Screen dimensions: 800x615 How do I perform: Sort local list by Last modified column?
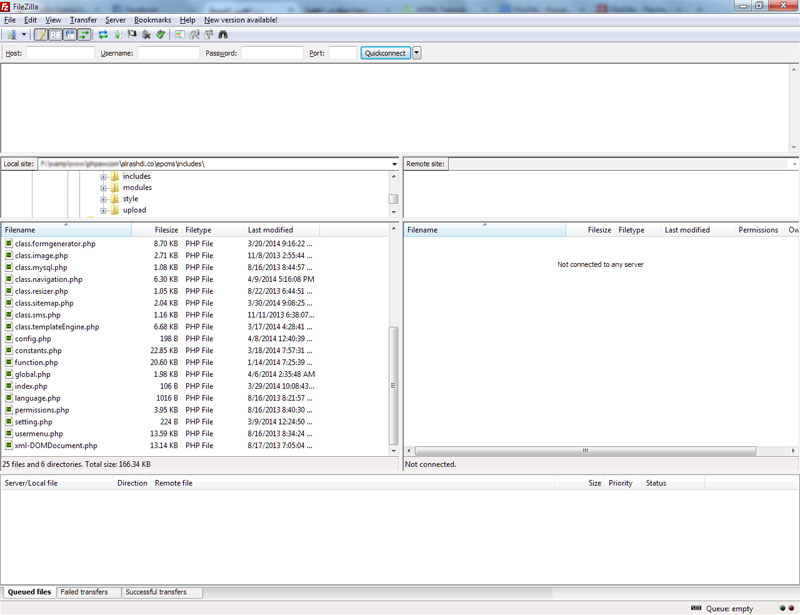[x=282, y=230]
